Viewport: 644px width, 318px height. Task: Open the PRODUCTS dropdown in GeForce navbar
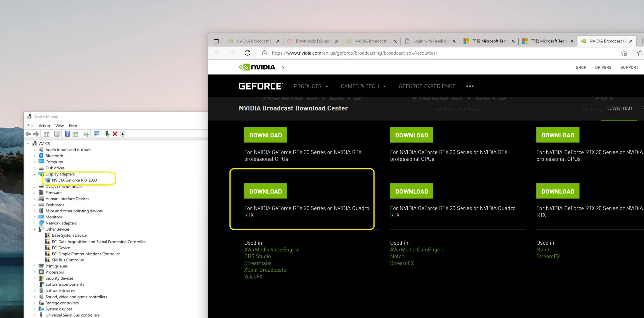click(x=311, y=86)
